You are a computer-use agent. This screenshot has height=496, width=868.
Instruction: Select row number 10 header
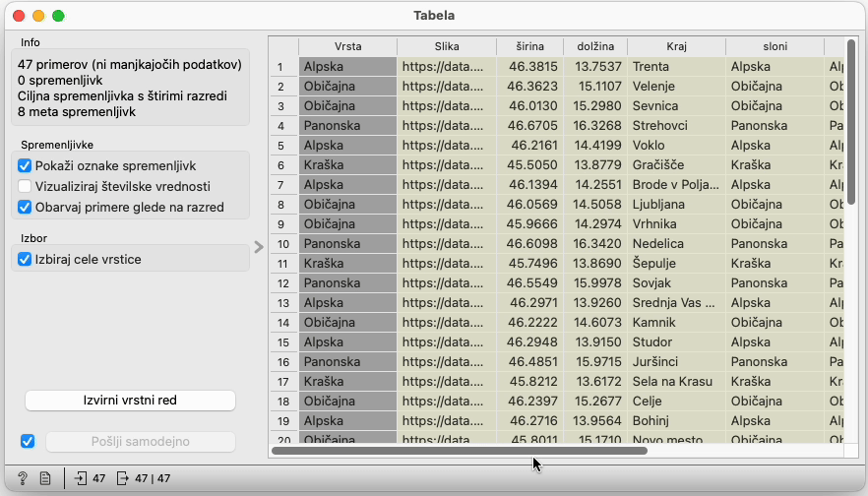pyautogui.click(x=283, y=243)
